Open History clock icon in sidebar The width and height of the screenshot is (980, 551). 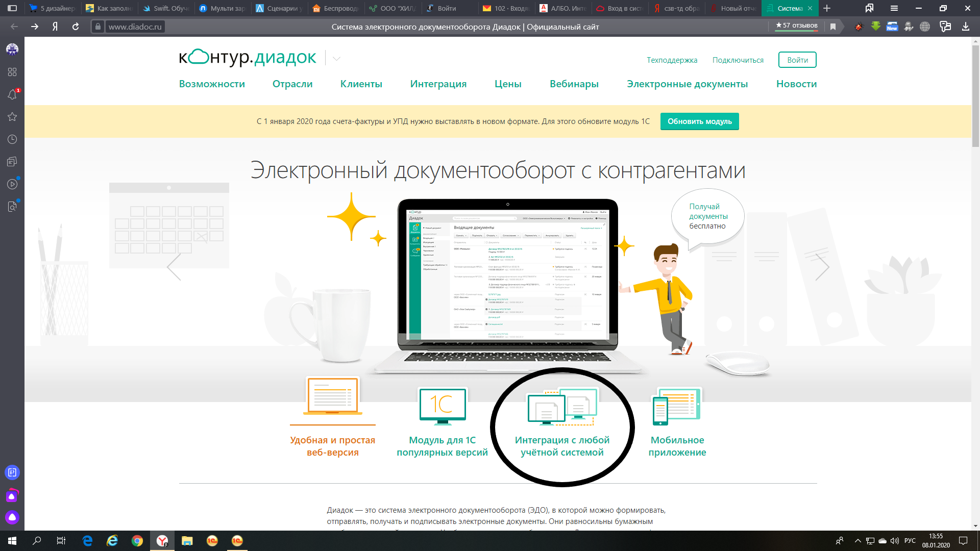point(12,139)
